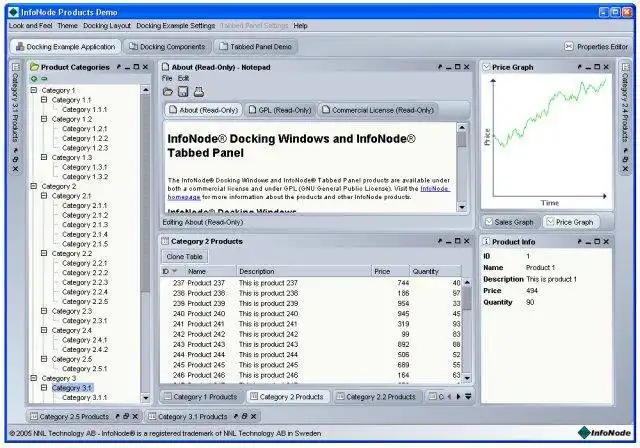
Task: Restore the minimized Category 3.1 Products window
Action: [x=244, y=416]
